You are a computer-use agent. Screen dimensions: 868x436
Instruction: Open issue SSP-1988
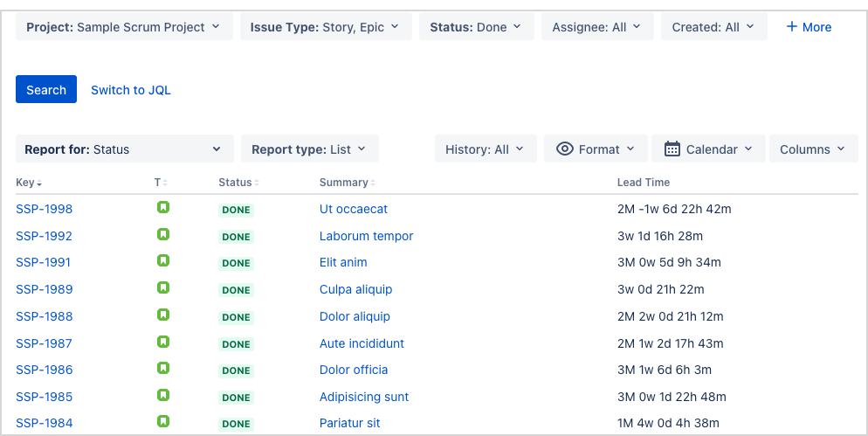point(44,316)
